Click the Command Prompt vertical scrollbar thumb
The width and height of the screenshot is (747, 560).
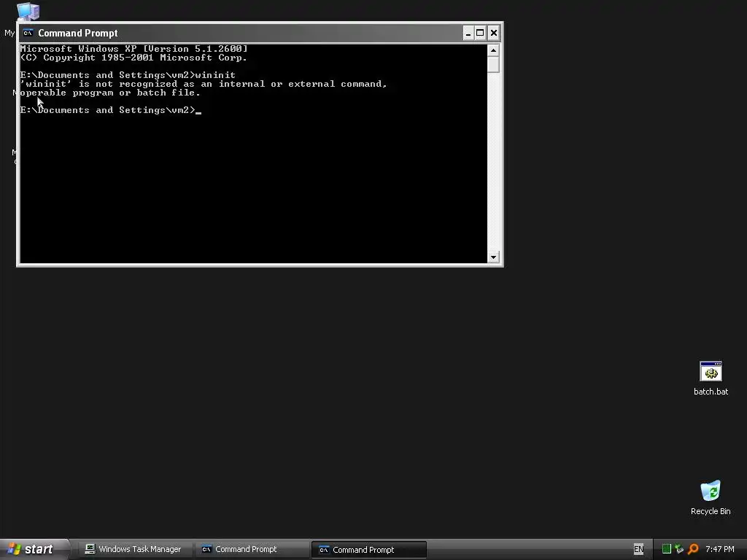click(493, 64)
